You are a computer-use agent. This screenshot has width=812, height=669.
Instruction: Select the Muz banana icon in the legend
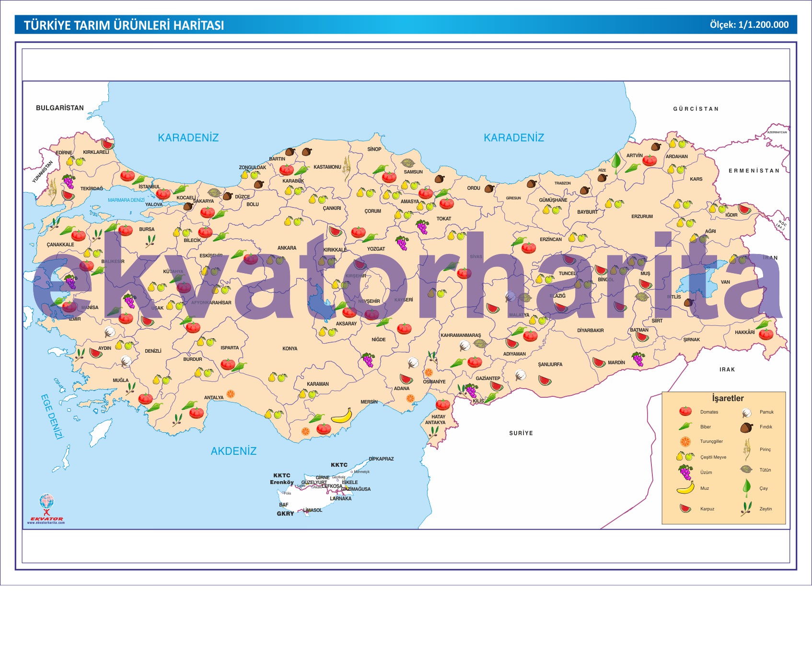tap(685, 488)
